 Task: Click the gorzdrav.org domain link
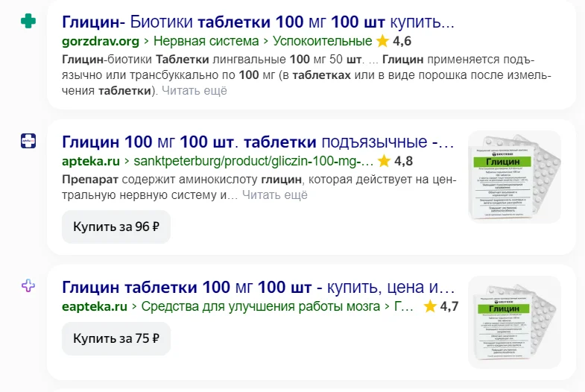tap(100, 41)
